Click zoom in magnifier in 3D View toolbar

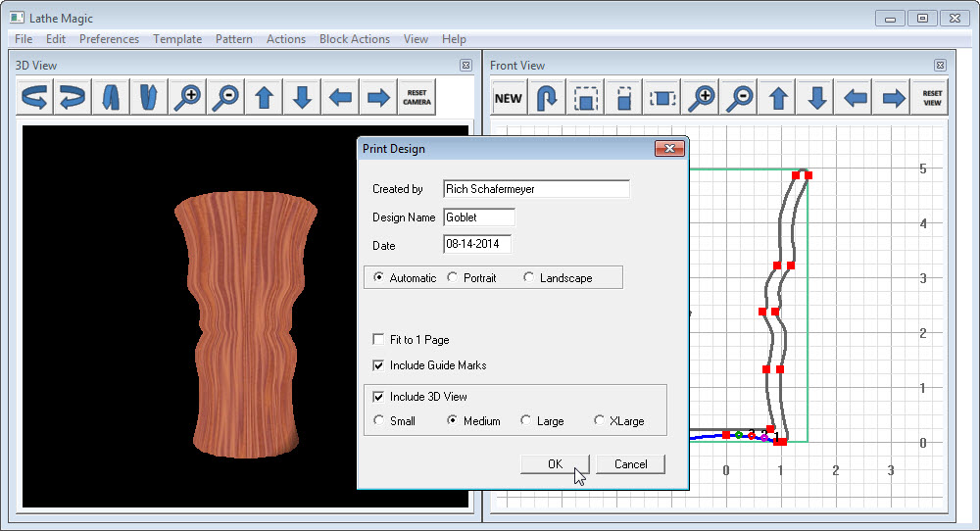(x=187, y=98)
